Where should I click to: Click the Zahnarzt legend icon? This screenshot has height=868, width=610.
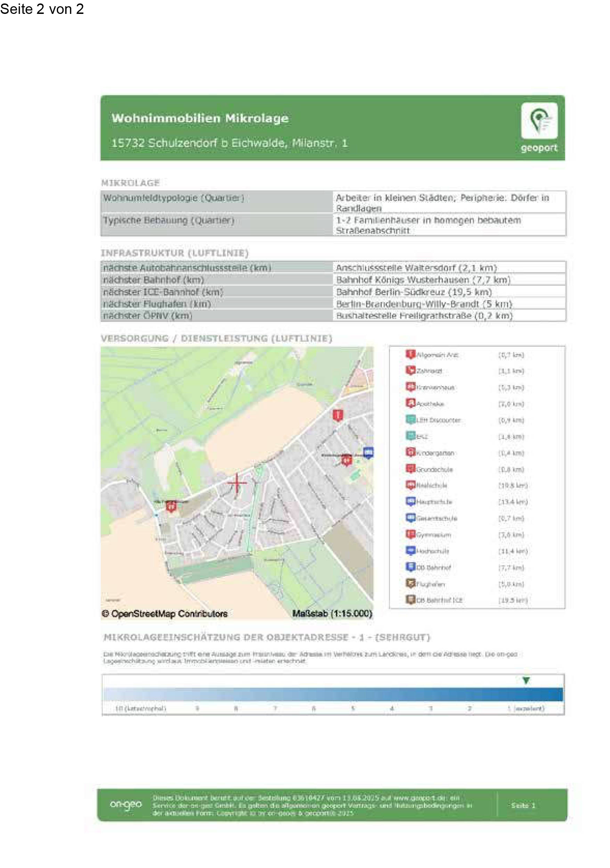(x=410, y=370)
